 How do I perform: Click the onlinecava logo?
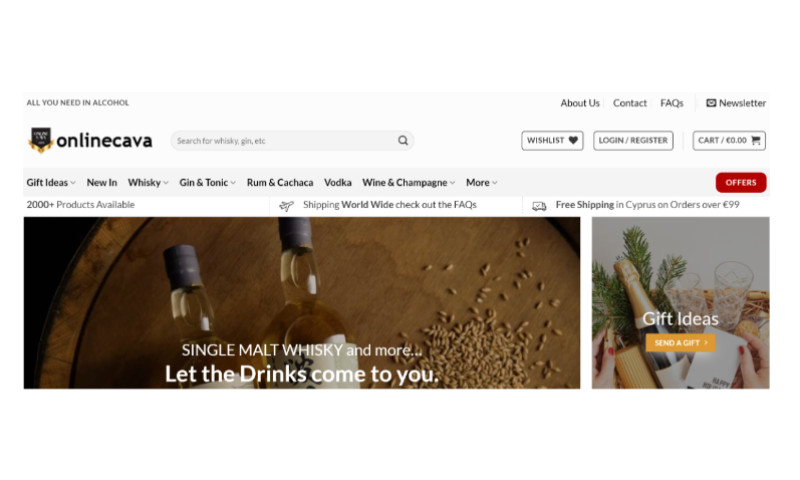(x=90, y=140)
